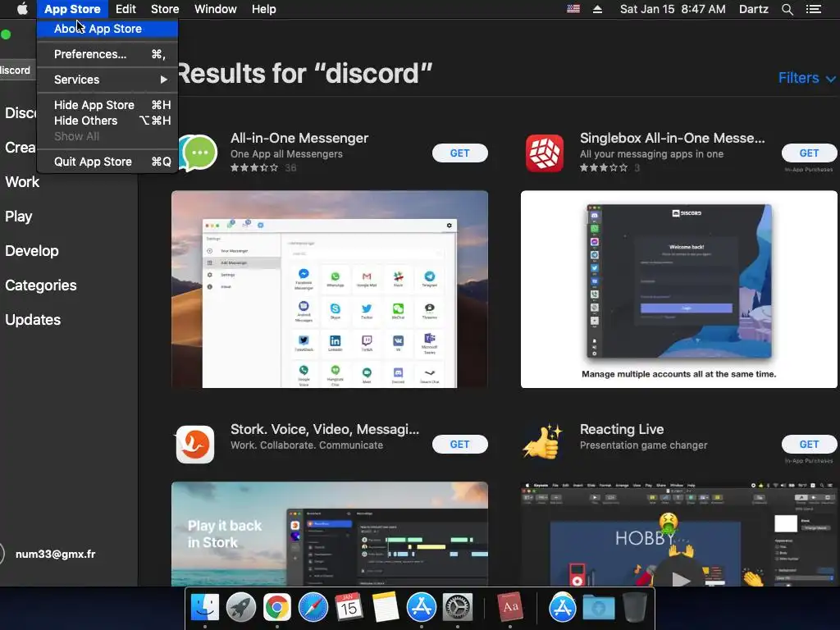Open the Play sidebar section

(19, 217)
